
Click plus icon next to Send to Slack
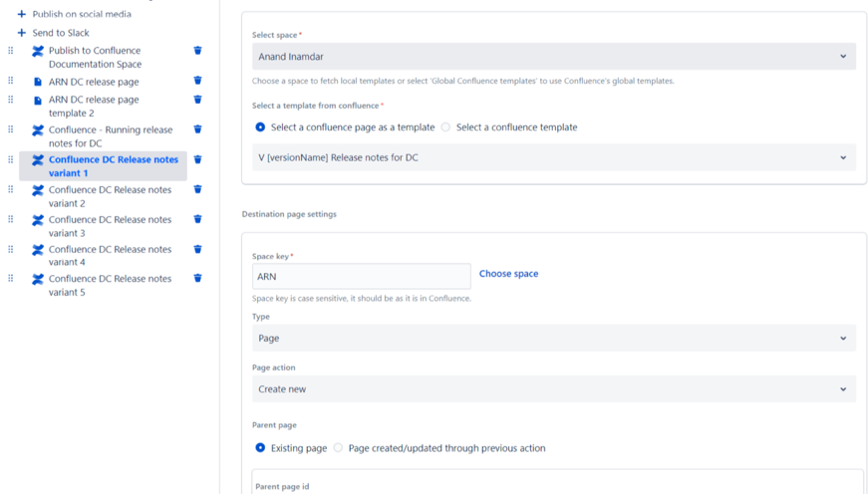(22, 33)
